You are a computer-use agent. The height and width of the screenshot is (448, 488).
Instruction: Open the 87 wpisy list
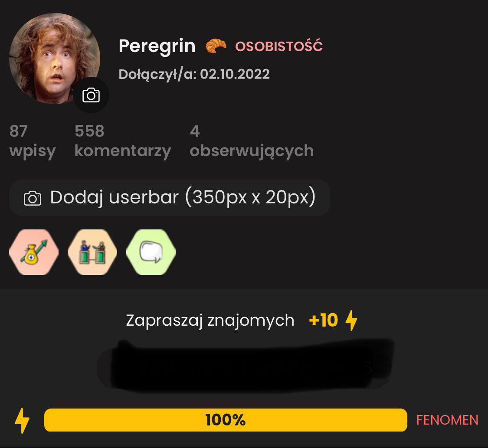33,141
